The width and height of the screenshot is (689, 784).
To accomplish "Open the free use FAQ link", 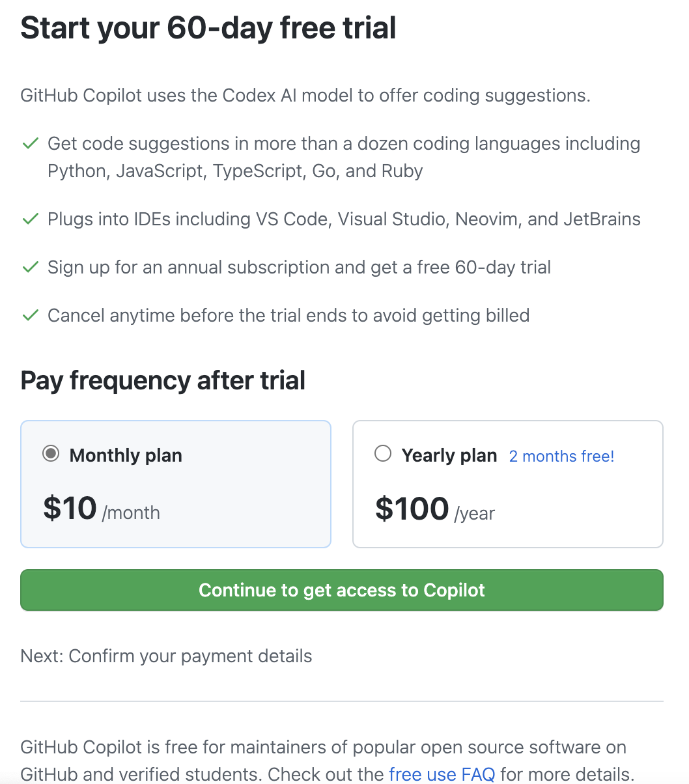I will point(442,774).
